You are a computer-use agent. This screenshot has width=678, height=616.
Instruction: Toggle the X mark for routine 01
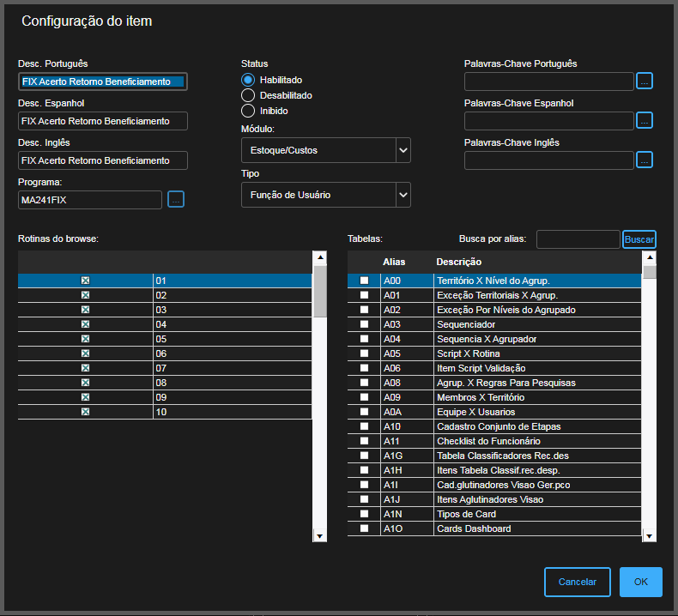point(85,281)
